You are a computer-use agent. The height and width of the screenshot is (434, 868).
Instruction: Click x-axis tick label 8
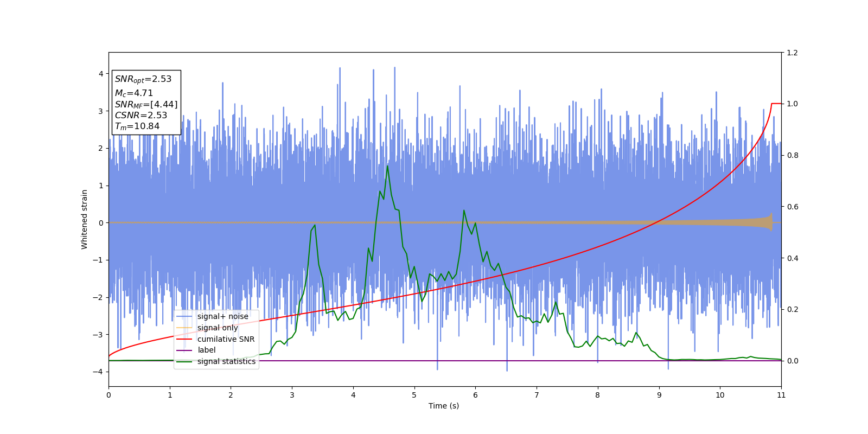[598, 395]
